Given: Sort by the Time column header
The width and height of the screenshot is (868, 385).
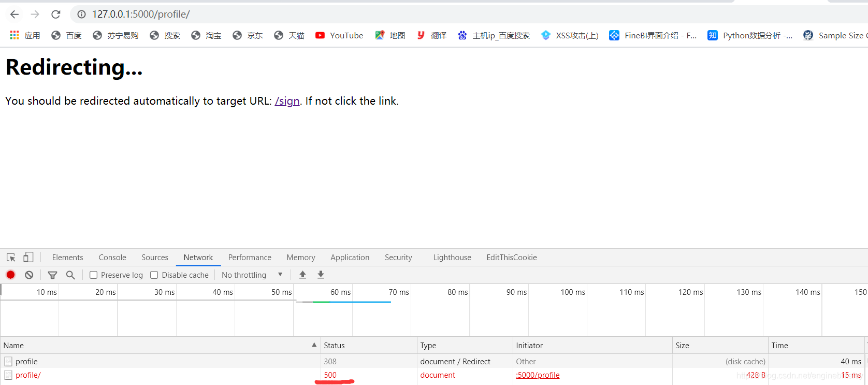Looking at the screenshot, I should (x=816, y=346).
